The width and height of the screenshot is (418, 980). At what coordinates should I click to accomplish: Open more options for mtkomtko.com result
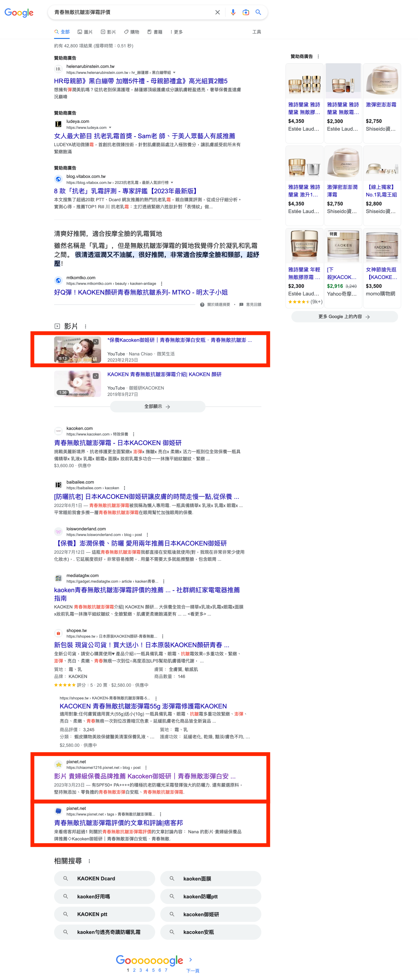(x=162, y=283)
